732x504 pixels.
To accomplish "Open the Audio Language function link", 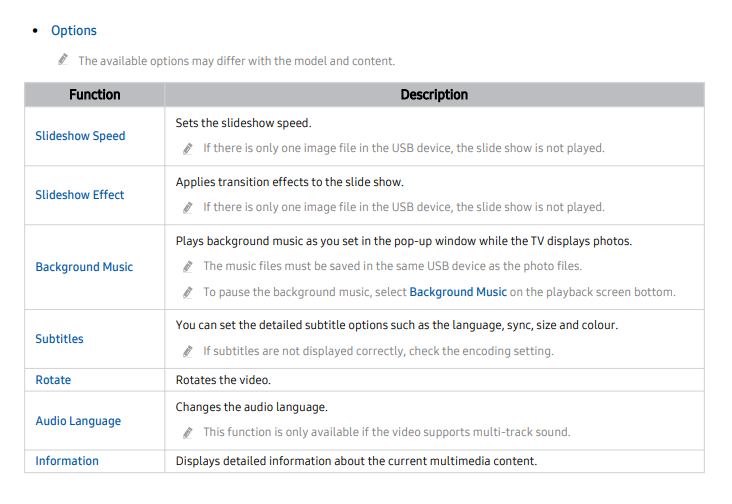I will [x=78, y=421].
